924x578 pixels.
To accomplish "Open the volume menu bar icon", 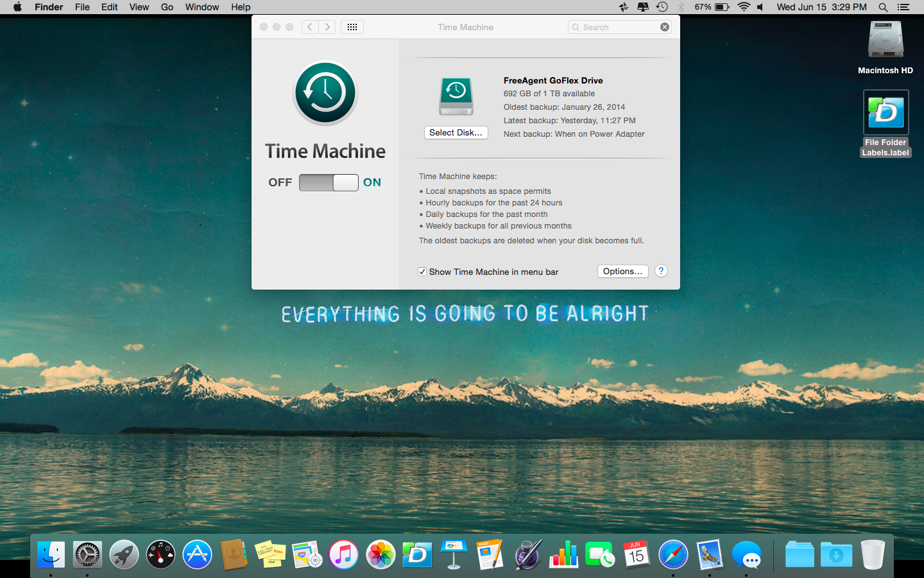I will (x=760, y=7).
